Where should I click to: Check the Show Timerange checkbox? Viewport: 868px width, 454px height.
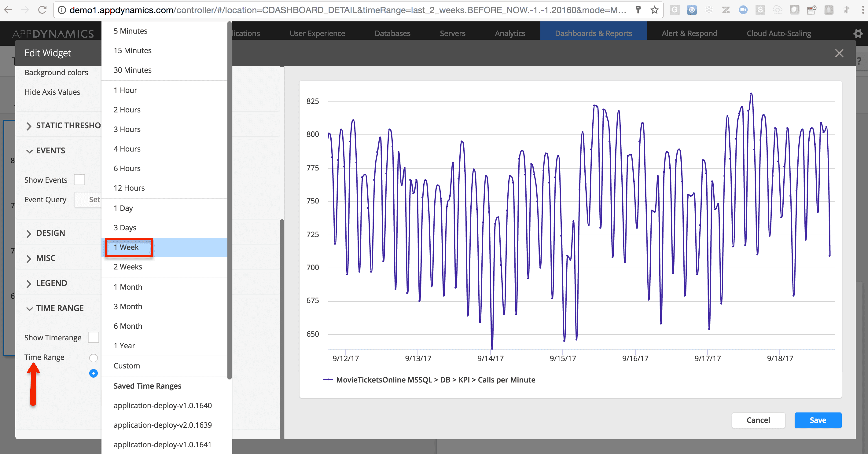tap(93, 338)
